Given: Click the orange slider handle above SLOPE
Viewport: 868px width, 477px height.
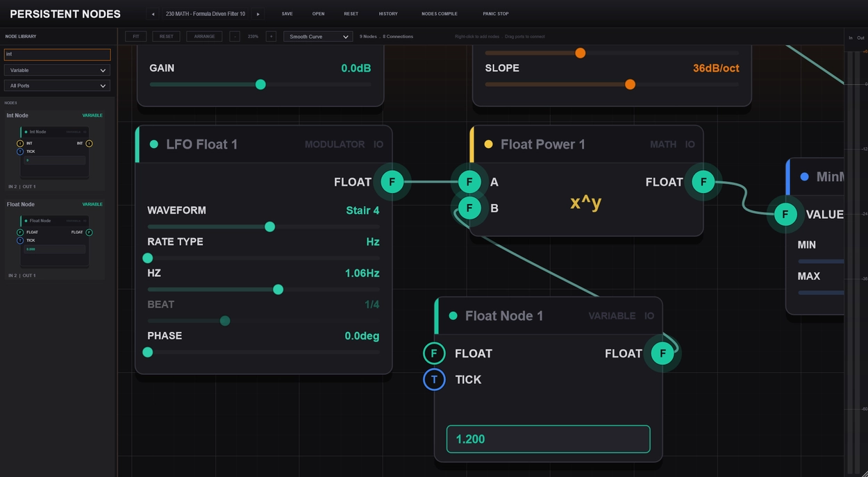Looking at the screenshot, I should (x=580, y=53).
